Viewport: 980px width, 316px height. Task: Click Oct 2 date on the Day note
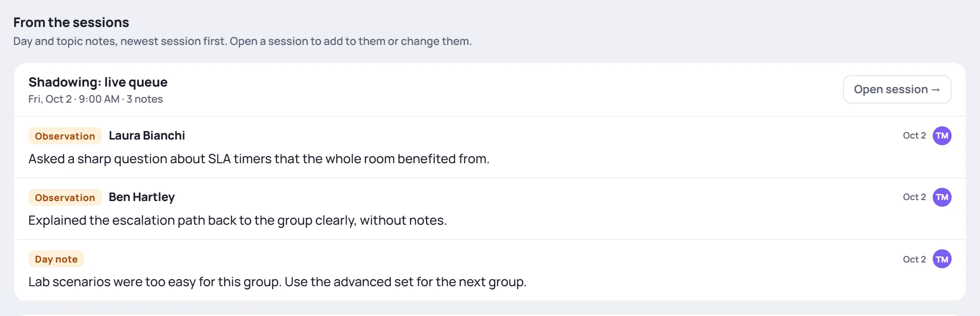(x=914, y=259)
